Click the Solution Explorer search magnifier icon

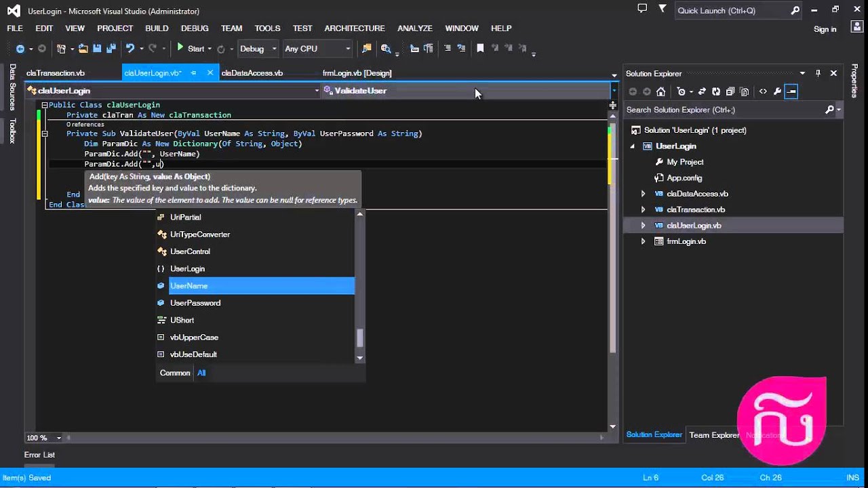(829, 110)
